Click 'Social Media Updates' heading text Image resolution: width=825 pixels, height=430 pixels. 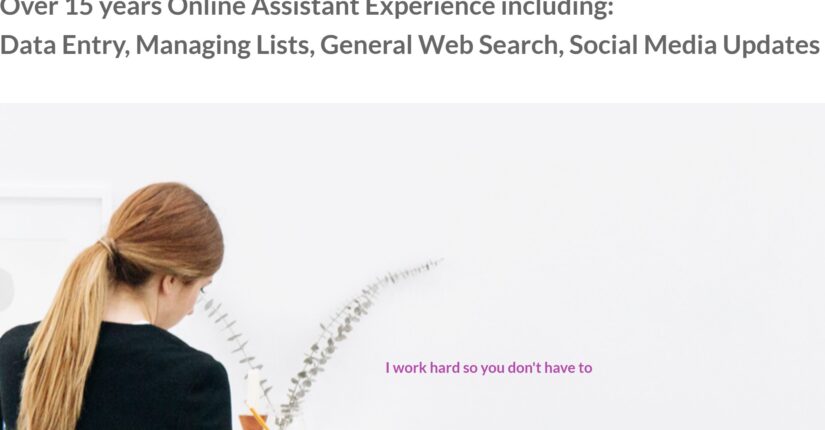pos(695,45)
